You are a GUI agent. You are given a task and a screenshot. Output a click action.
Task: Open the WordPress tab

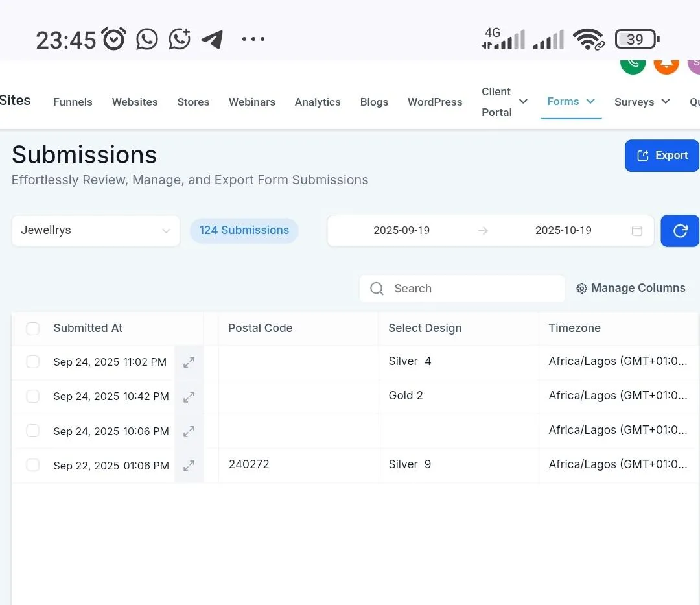point(435,102)
